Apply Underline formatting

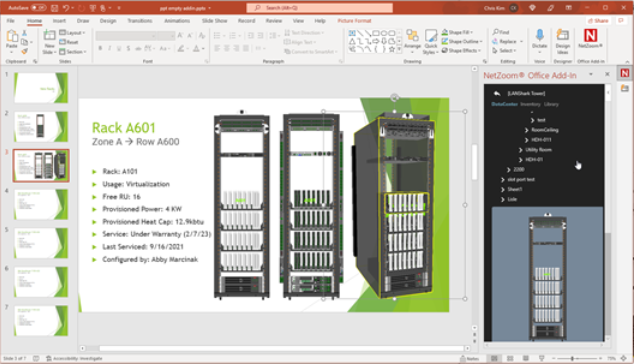tap(119, 49)
